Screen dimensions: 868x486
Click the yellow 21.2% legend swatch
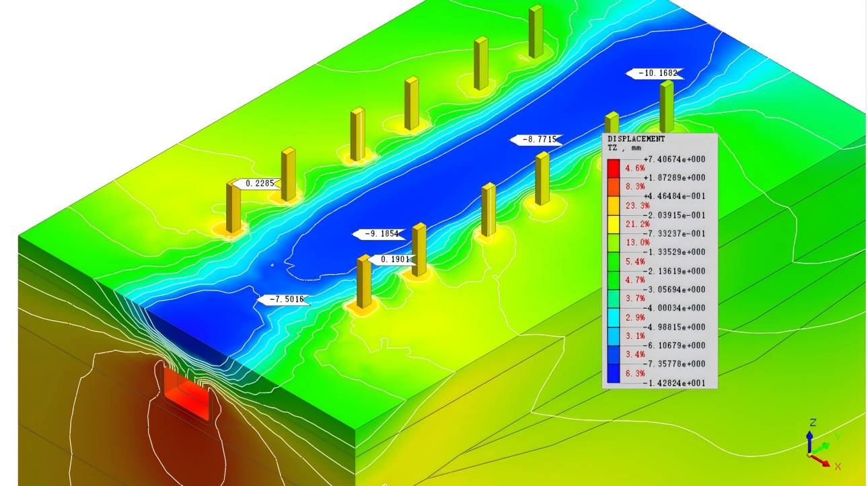tap(614, 224)
